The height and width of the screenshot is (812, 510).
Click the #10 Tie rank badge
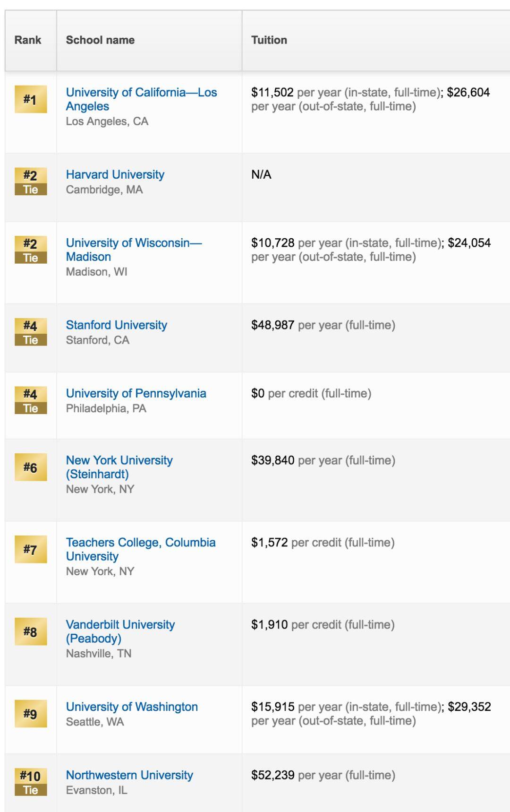click(31, 782)
